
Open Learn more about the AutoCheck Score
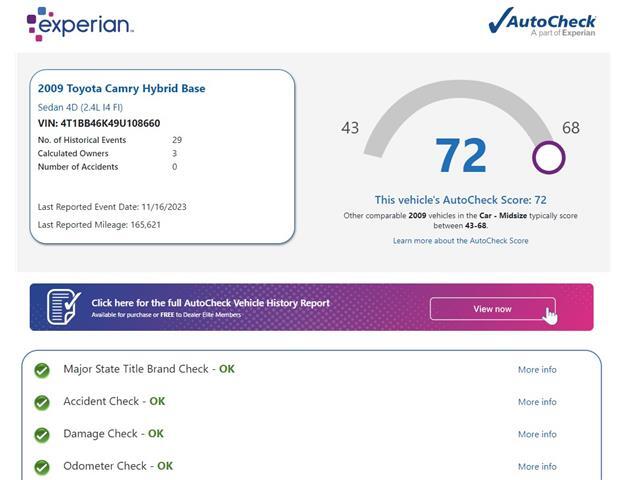point(460,241)
